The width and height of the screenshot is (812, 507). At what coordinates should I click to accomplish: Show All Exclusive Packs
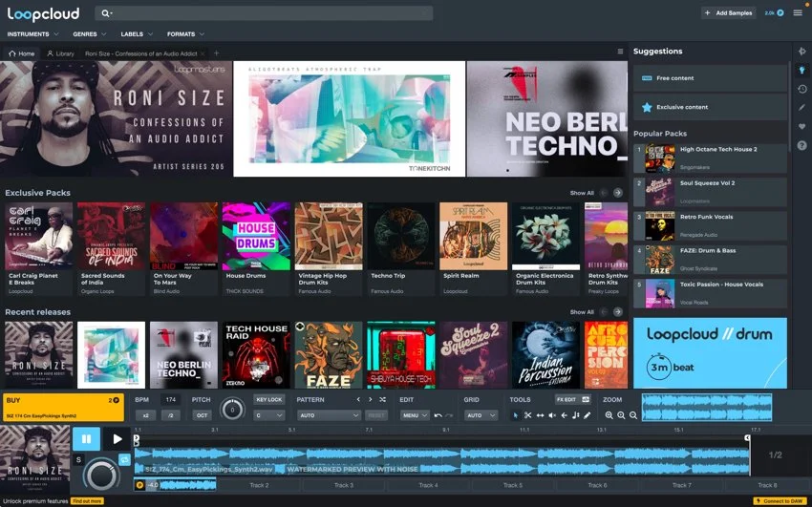582,193
